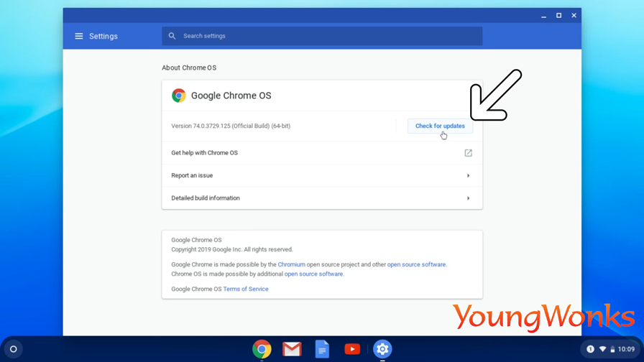This screenshot has width=644, height=362.
Task: Open first open source software link
Action: pyautogui.click(x=416, y=265)
